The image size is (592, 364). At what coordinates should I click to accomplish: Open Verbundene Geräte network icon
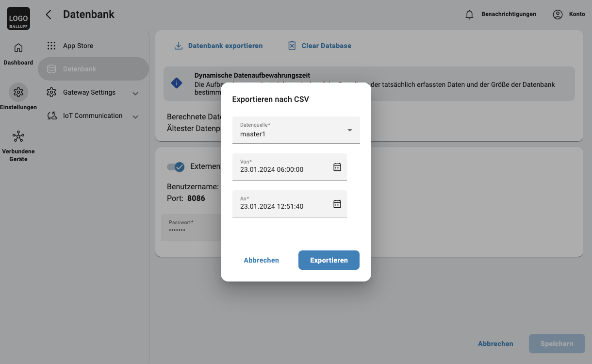tap(18, 136)
